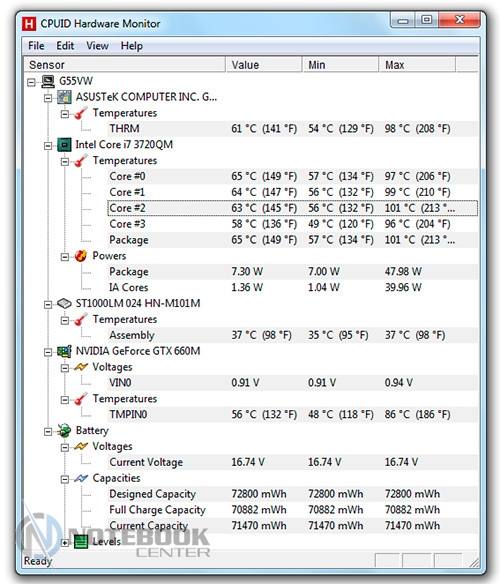The image size is (500, 584).
Task: Click thermometer icon under ST1000LM Temperatures
Action: pos(80,320)
